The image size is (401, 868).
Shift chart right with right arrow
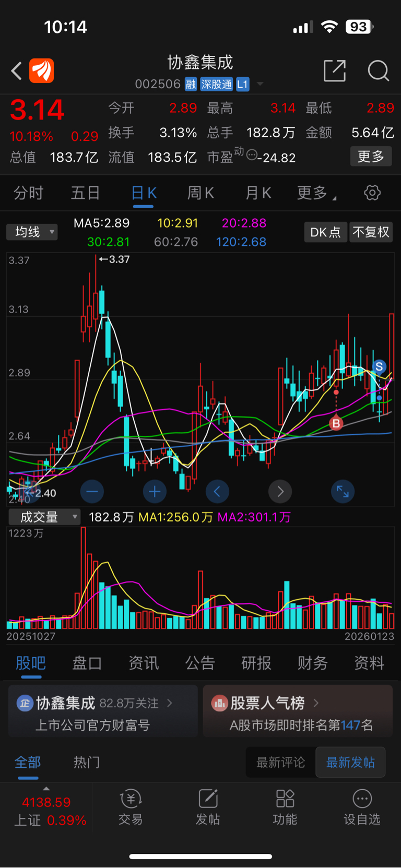pyautogui.click(x=280, y=491)
